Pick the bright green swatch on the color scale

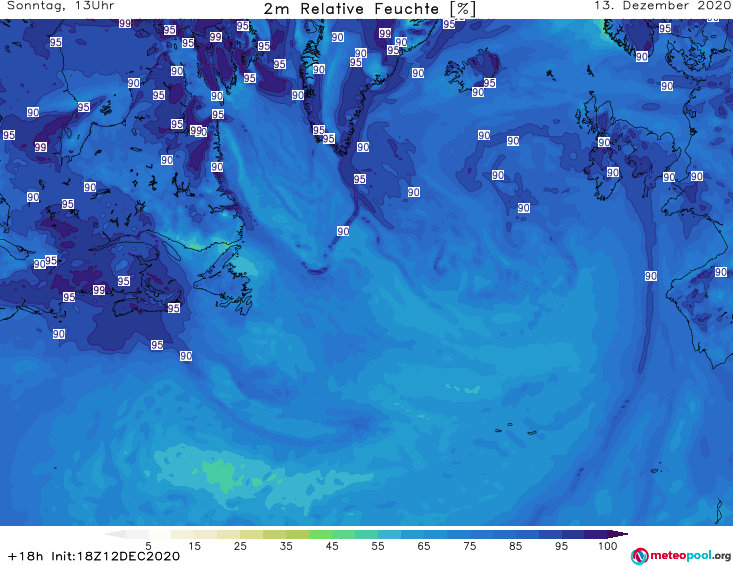321,534
